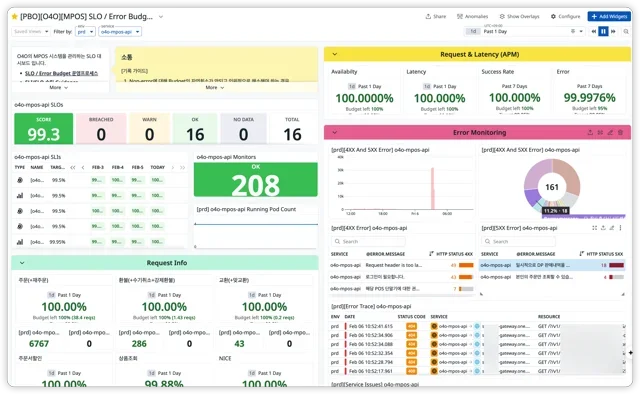Click the magnifier icon in the time controls

626,31
